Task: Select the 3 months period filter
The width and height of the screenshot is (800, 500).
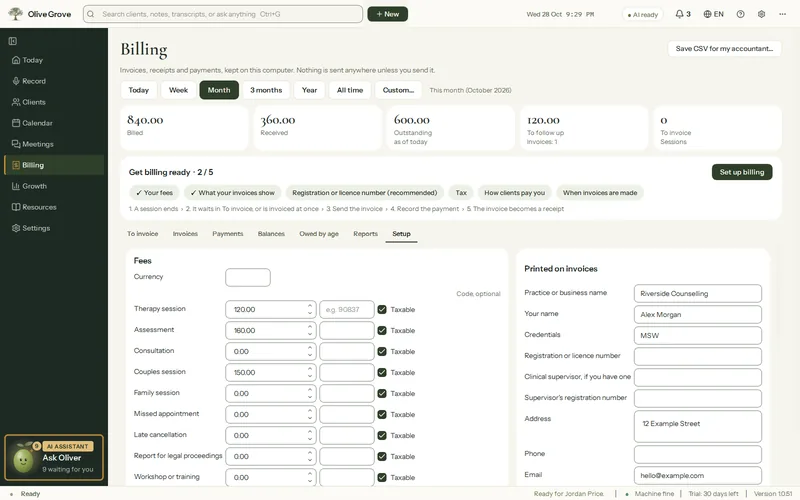Action: pos(266,90)
